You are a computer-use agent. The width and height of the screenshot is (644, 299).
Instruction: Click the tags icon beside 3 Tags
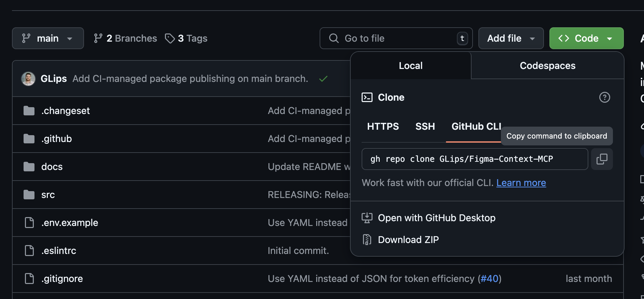[x=170, y=38]
